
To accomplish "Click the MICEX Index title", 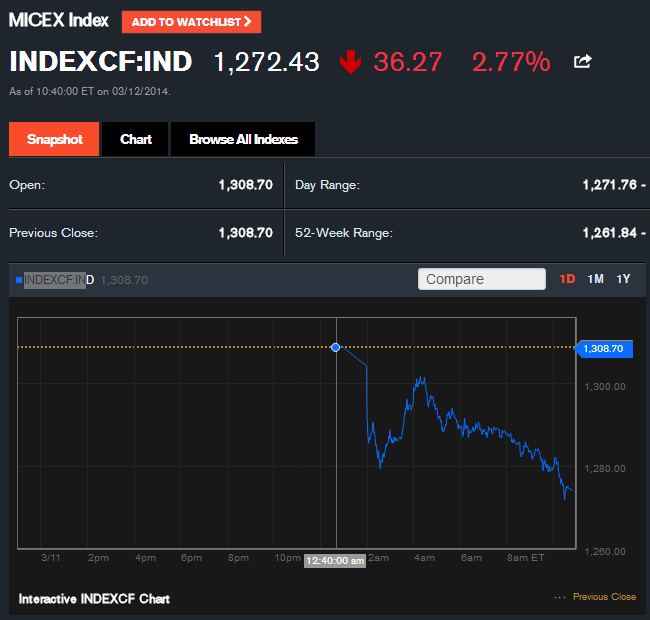I will point(58,21).
